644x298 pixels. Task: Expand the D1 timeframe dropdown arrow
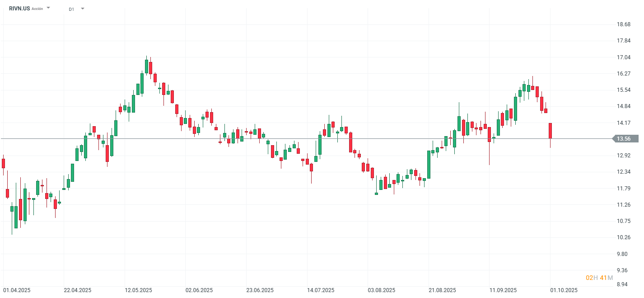click(83, 9)
